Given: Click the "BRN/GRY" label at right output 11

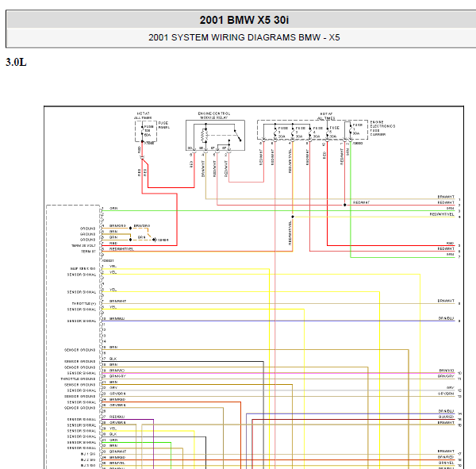Looking at the screenshot, I should pyautogui.click(x=446, y=376).
